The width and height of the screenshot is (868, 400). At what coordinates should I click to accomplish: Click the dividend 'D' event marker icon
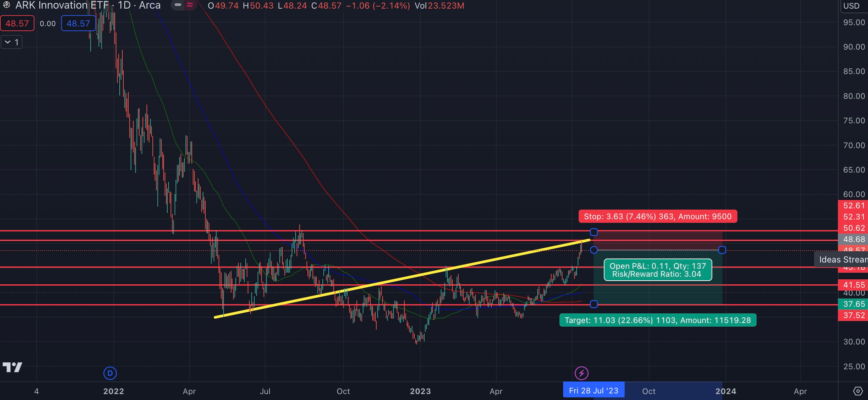110,373
